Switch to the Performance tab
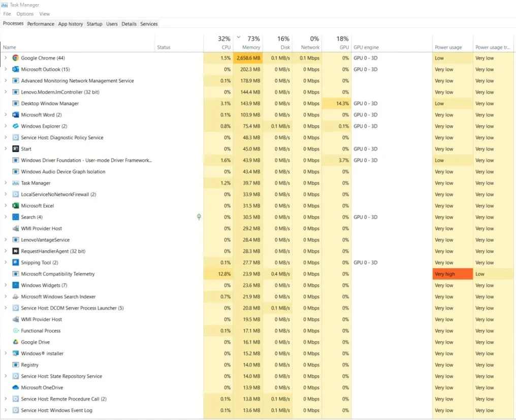Screen dimensions: 516x420 (41, 23)
